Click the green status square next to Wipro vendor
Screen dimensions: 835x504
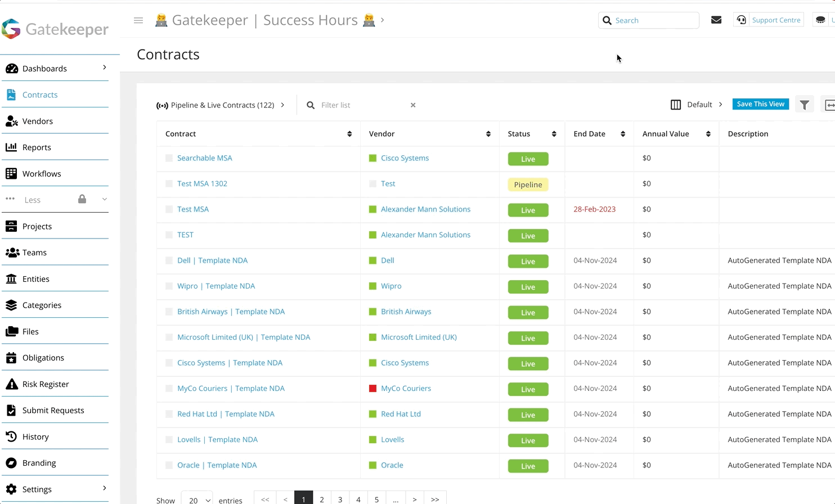372,286
